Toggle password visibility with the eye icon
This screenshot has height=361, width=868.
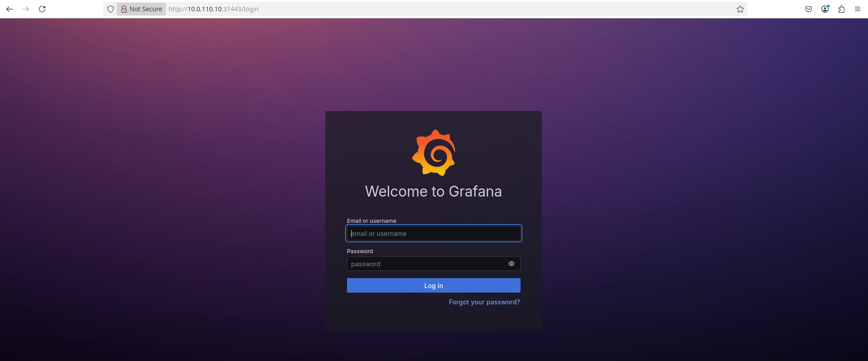pos(511,264)
